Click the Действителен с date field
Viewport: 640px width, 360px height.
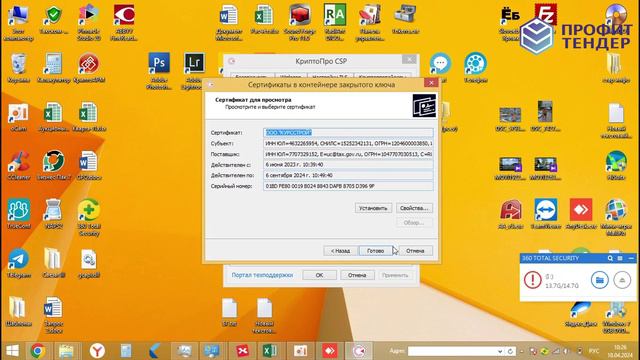click(348, 165)
